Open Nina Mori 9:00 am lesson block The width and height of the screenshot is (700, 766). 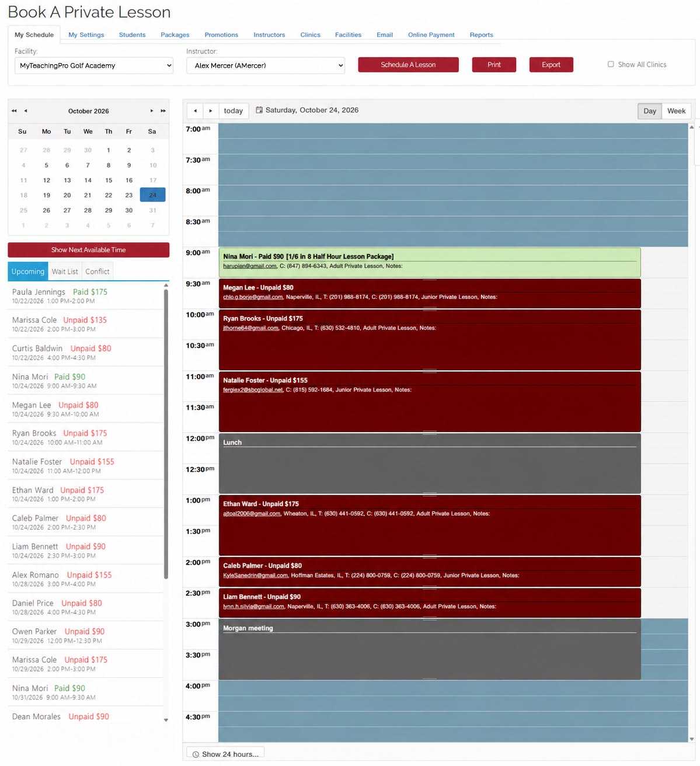pyautogui.click(x=430, y=262)
